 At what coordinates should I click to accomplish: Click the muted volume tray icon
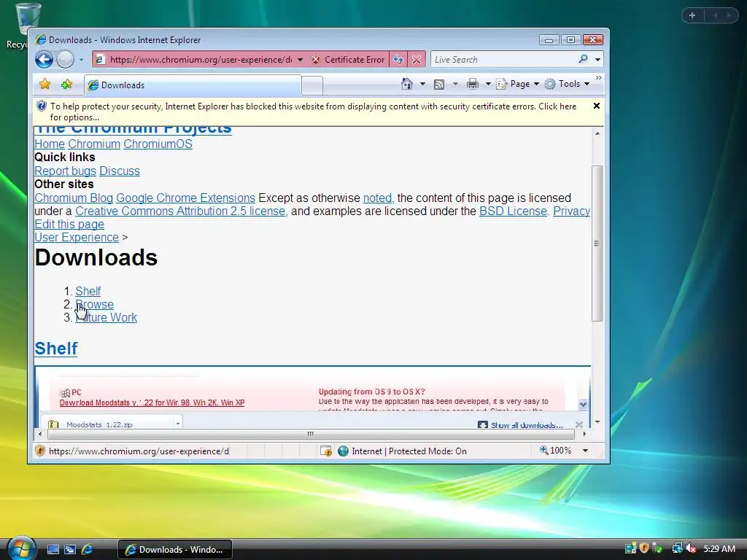690,548
